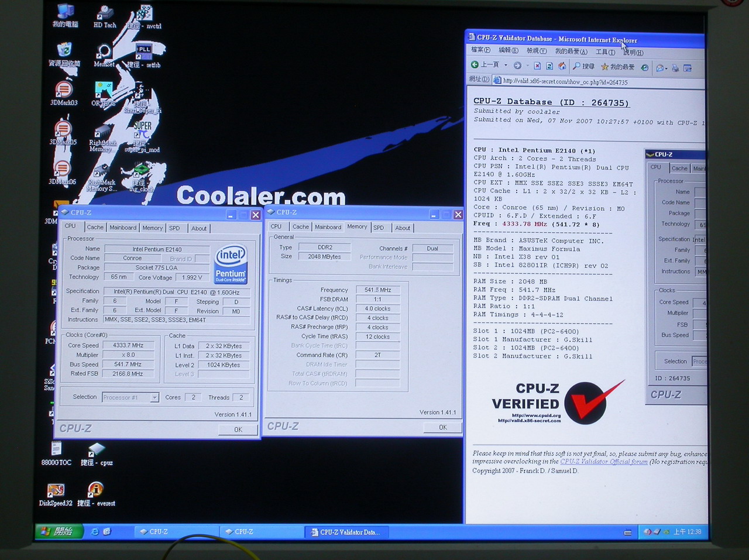
Task: Open the Recycle Bin desktop icon
Action: pyautogui.click(x=64, y=53)
